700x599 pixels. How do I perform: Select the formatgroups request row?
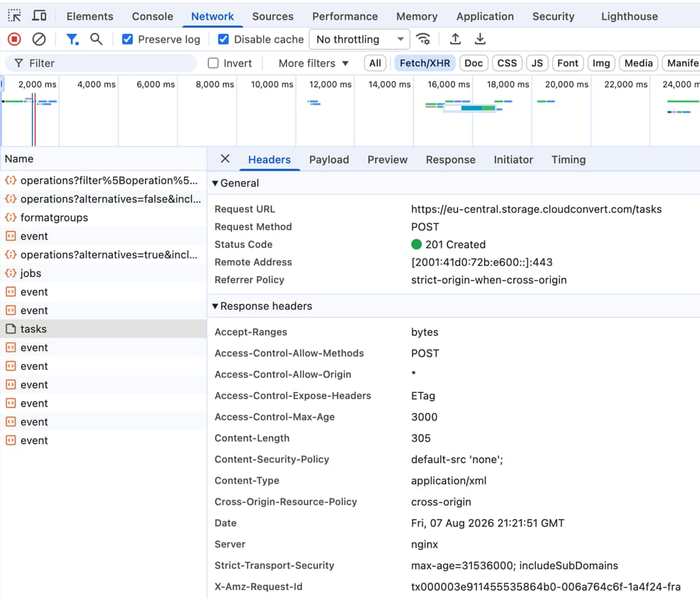click(103, 217)
